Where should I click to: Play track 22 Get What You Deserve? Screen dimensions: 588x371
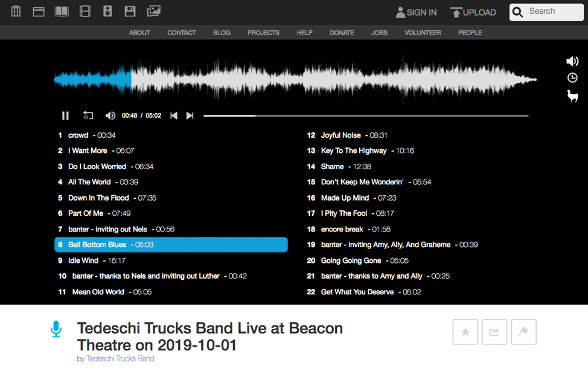coord(364,292)
